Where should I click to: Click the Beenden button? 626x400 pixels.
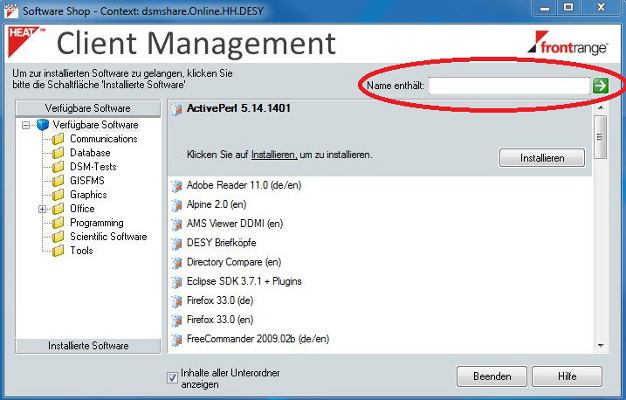tap(492, 376)
